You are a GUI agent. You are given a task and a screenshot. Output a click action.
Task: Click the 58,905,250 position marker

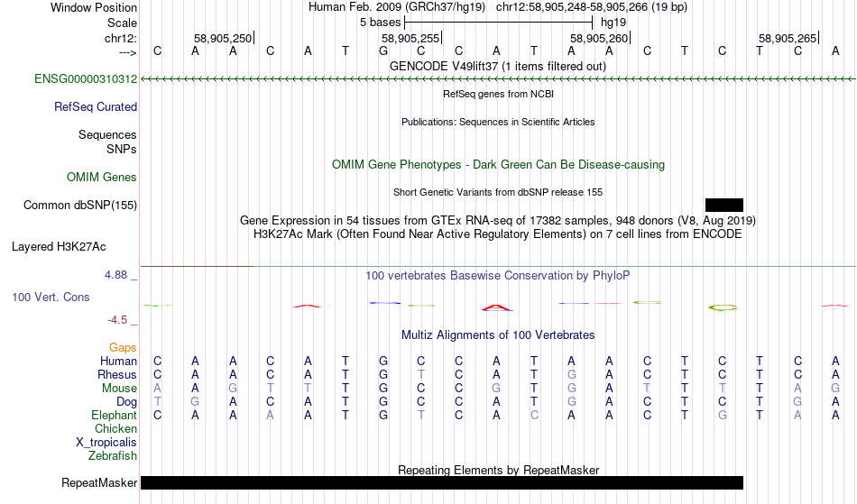click(223, 38)
